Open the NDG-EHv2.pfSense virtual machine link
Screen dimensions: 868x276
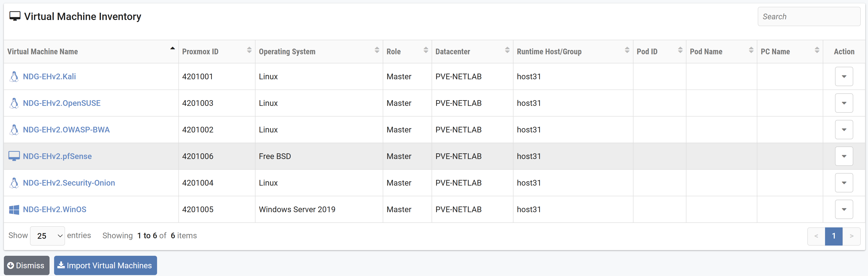coord(57,157)
